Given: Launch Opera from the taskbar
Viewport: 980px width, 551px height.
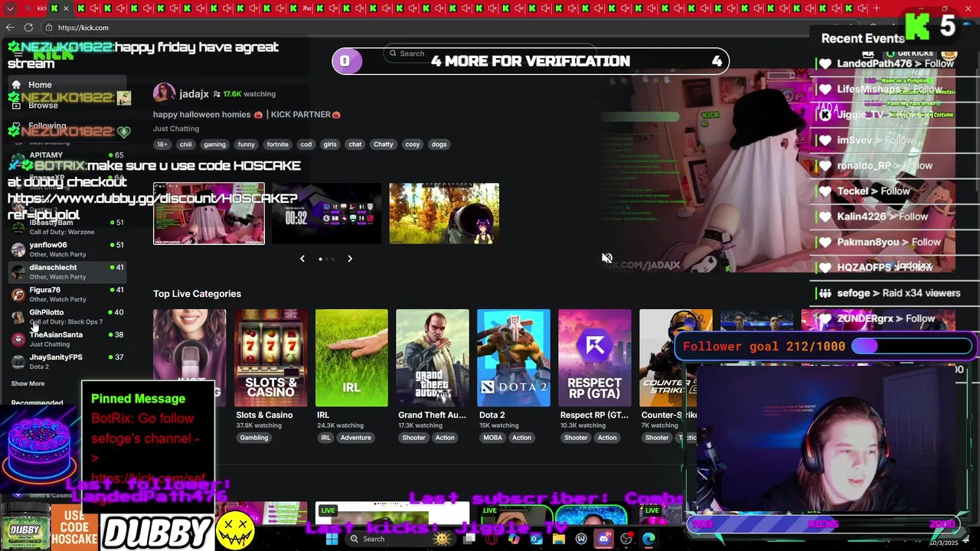Looking at the screenshot, I should click(x=491, y=539).
